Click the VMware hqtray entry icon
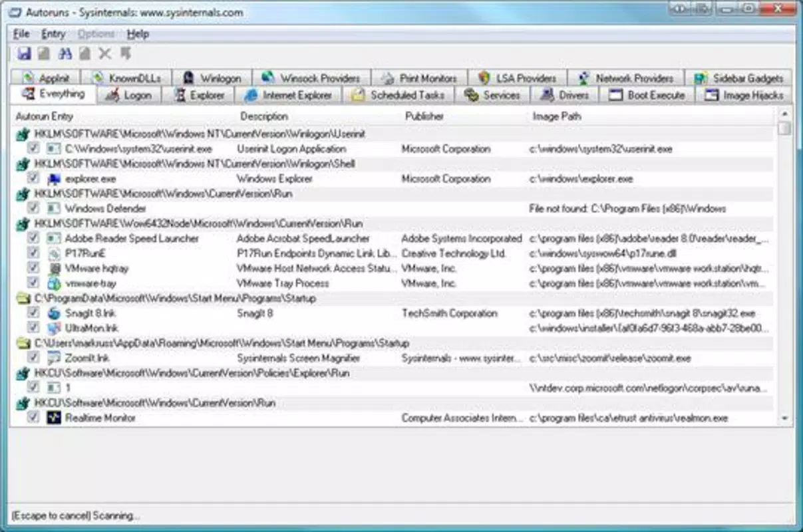803x532 pixels. [x=55, y=269]
